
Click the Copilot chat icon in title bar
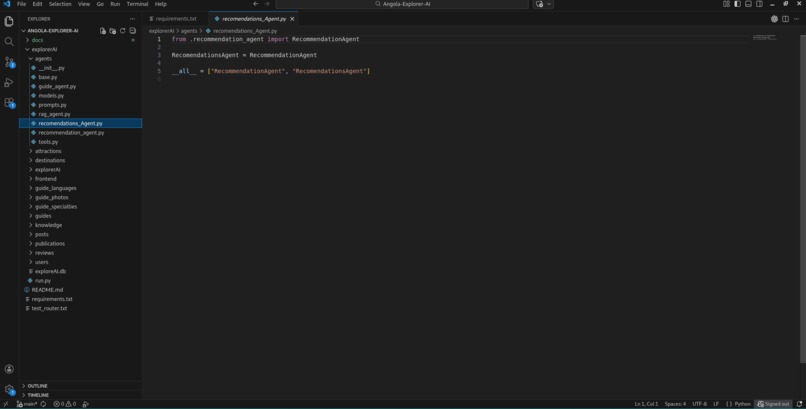point(539,4)
